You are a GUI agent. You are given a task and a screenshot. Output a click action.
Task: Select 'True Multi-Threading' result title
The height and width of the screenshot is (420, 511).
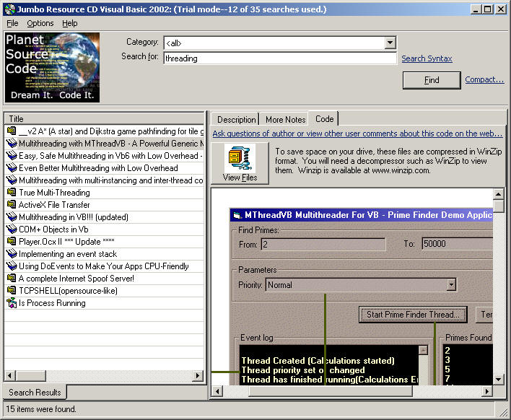tap(54, 193)
